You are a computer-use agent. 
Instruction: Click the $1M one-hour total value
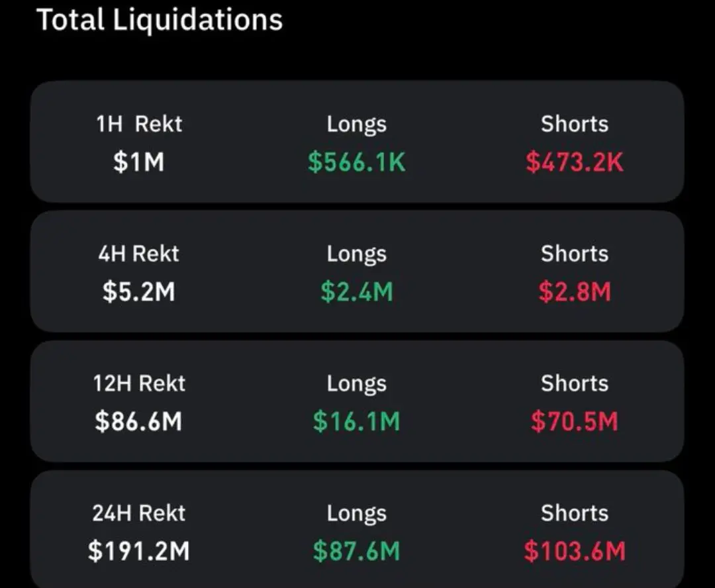138,162
